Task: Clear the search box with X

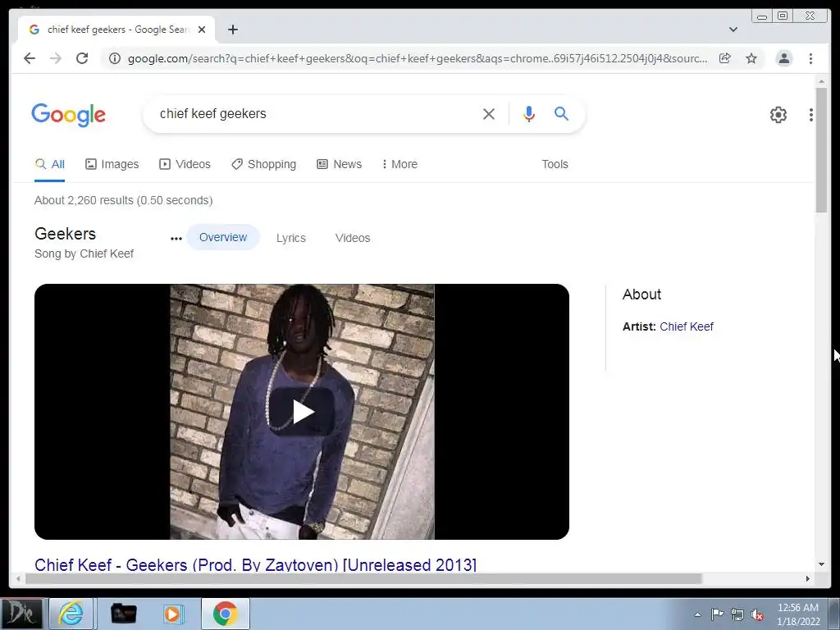Action: (x=489, y=113)
